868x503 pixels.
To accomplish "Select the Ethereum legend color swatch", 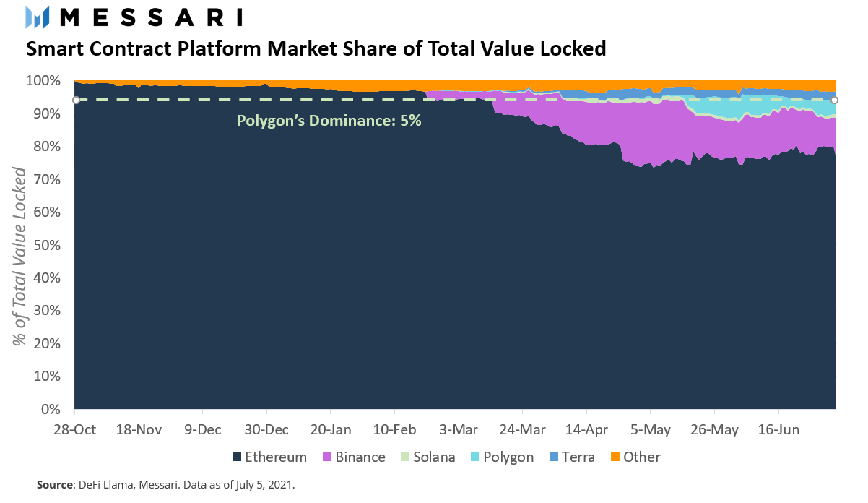I will (x=236, y=457).
